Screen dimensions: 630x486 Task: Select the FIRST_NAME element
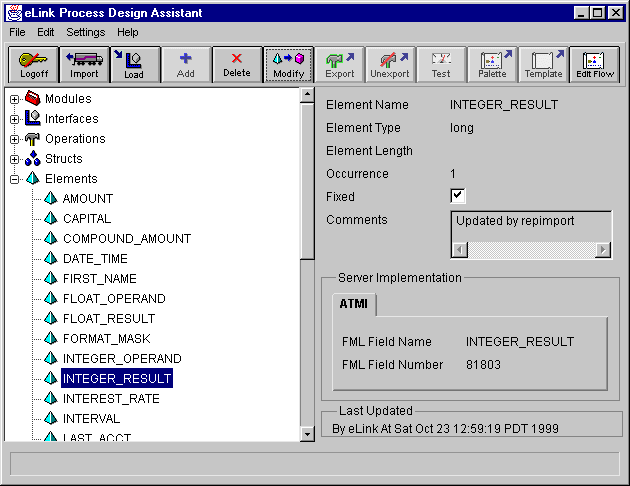pos(100,279)
